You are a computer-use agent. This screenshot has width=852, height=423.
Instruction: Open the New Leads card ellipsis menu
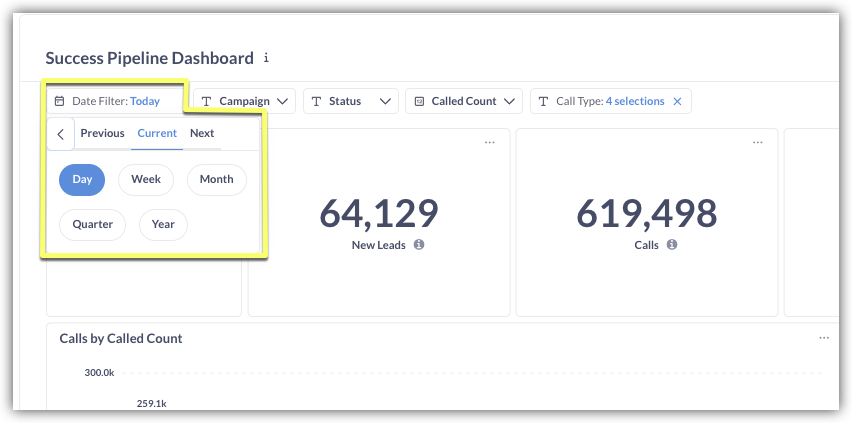click(x=489, y=142)
